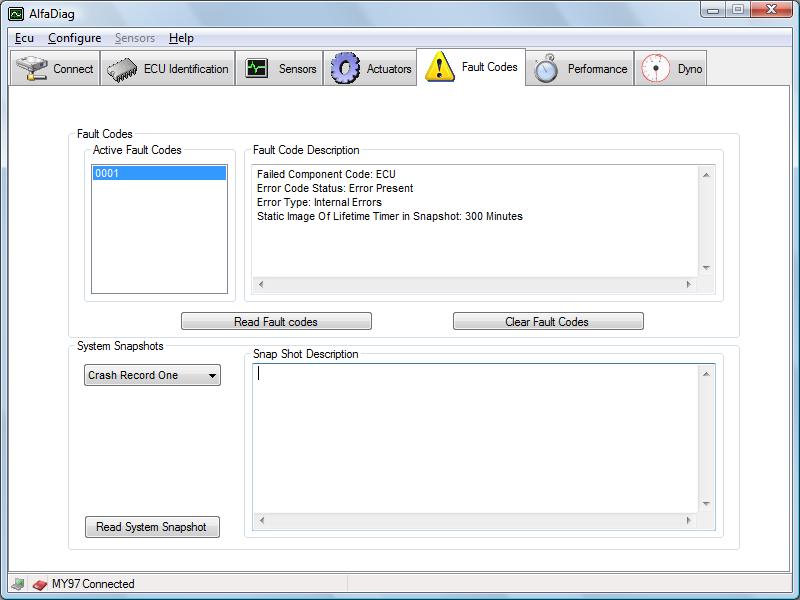This screenshot has width=800, height=600.
Task: Open the Crash Record One dropdown
Action: pyautogui.click(x=152, y=375)
